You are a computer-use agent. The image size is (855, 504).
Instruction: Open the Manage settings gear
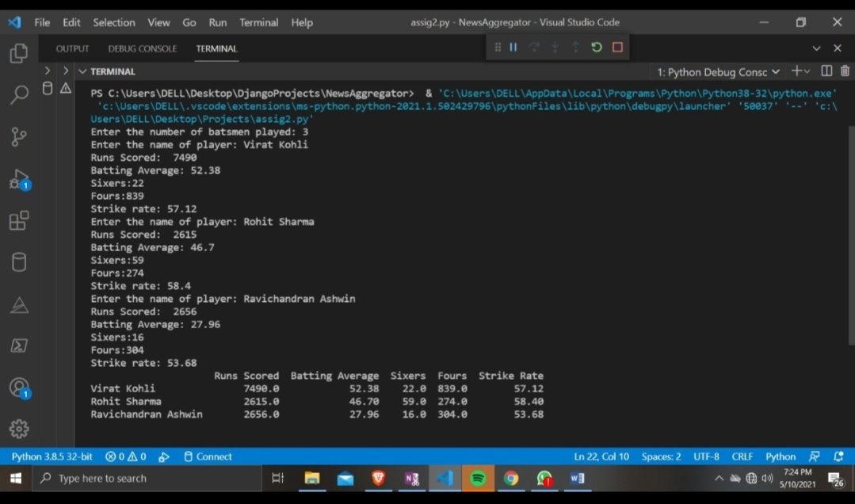point(19,429)
